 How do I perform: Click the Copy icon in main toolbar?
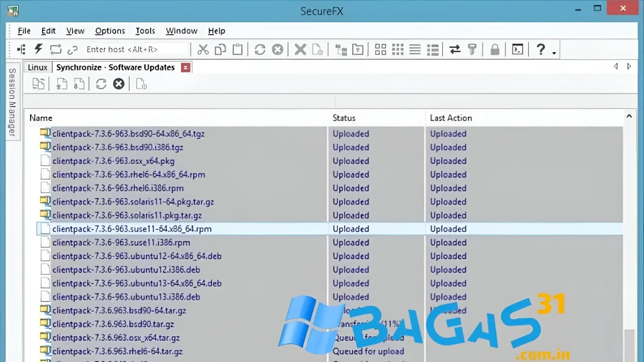pos(220,50)
